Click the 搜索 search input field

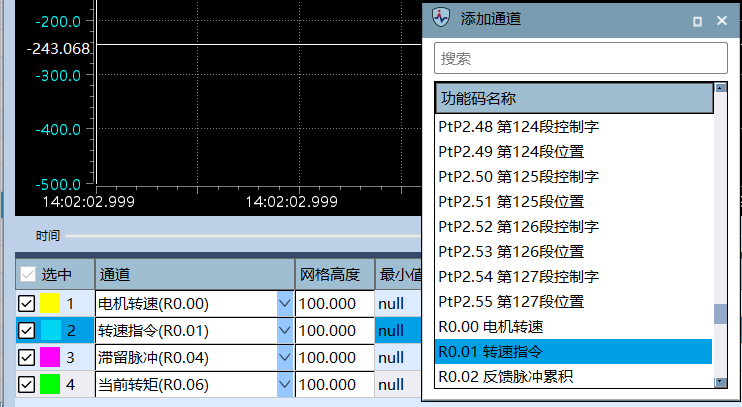[580, 59]
